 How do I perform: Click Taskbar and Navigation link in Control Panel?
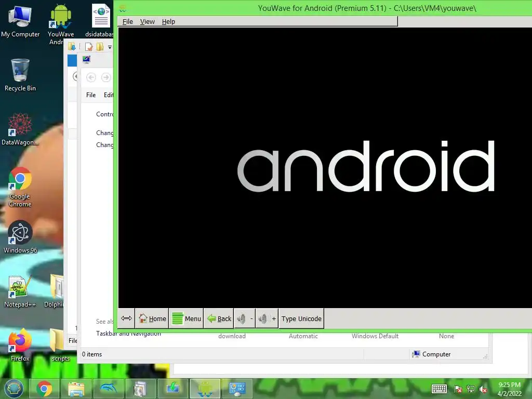coord(129,334)
